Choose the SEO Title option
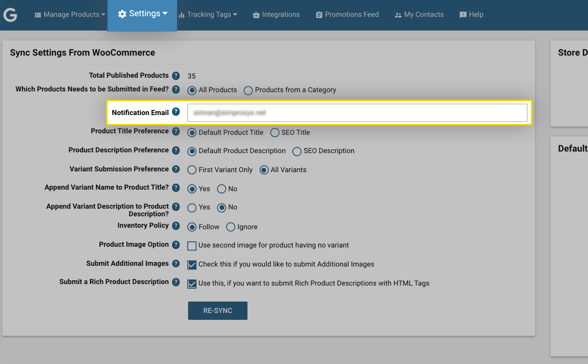The image size is (588, 364). pos(275,133)
